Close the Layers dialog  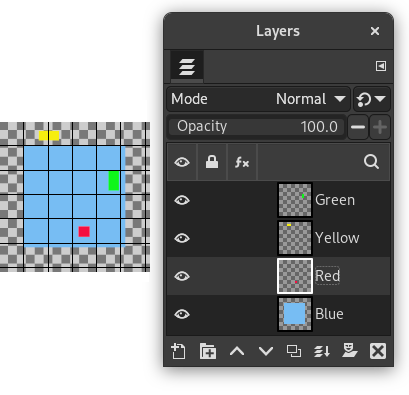(x=375, y=31)
